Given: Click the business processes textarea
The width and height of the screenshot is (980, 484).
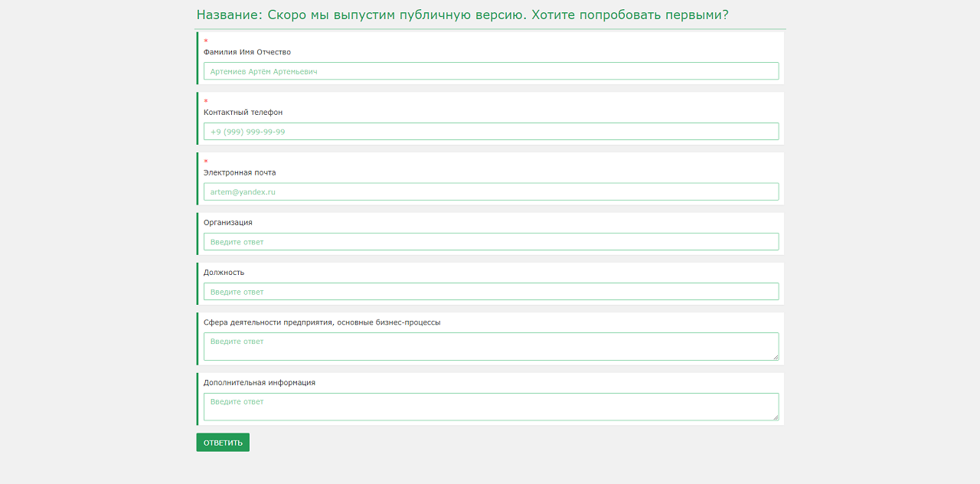Looking at the screenshot, I should (x=490, y=346).
